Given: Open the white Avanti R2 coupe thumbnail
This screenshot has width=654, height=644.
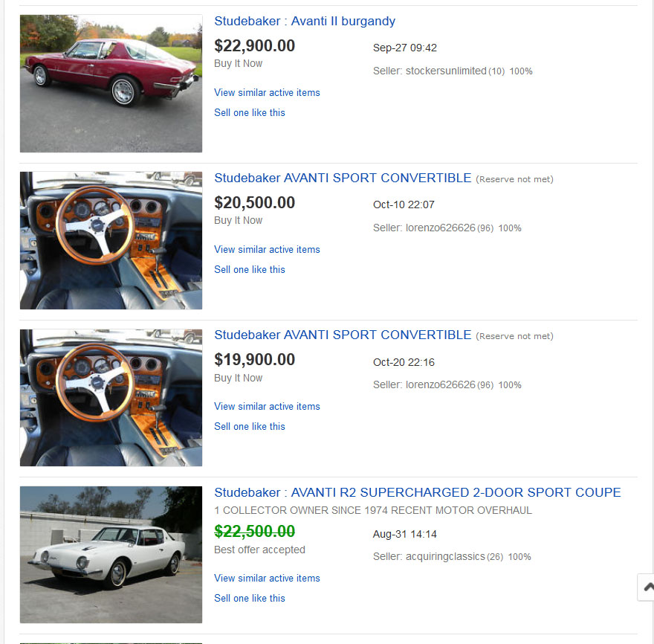Looking at the screenshot, I should pos(111,555).
